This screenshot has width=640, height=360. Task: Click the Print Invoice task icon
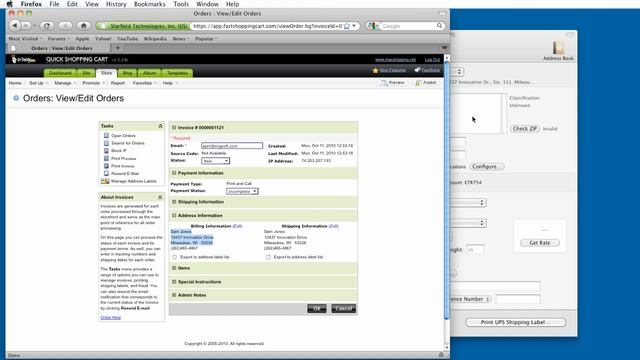(x=106, y=166)
